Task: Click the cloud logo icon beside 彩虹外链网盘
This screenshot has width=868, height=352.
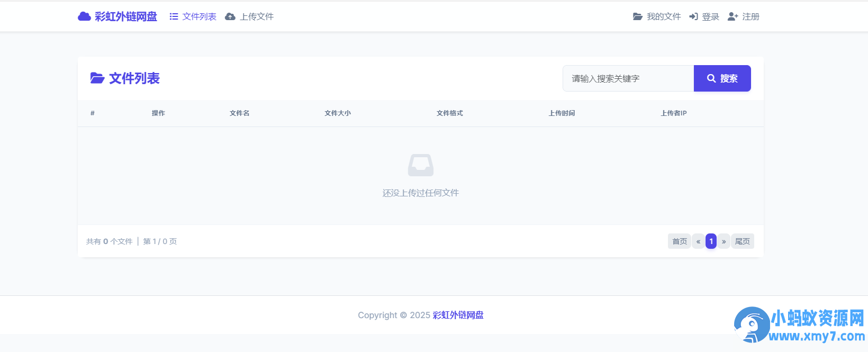Action: tap(84, 16)
